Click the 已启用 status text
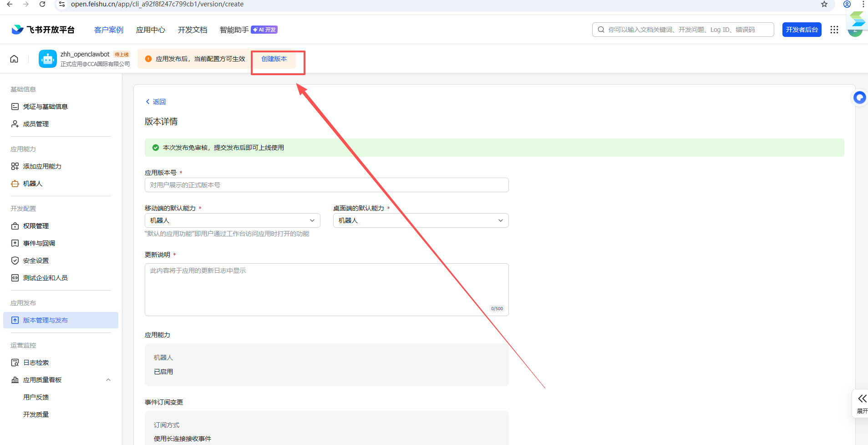The image size is (868, 445). pyautogui.click(x=163, y=372)
